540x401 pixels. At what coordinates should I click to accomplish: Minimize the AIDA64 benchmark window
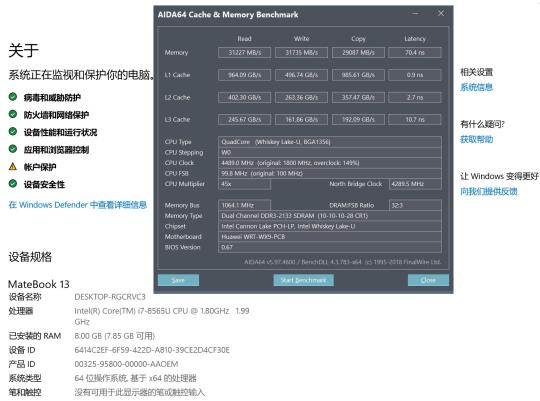point(416,13)
